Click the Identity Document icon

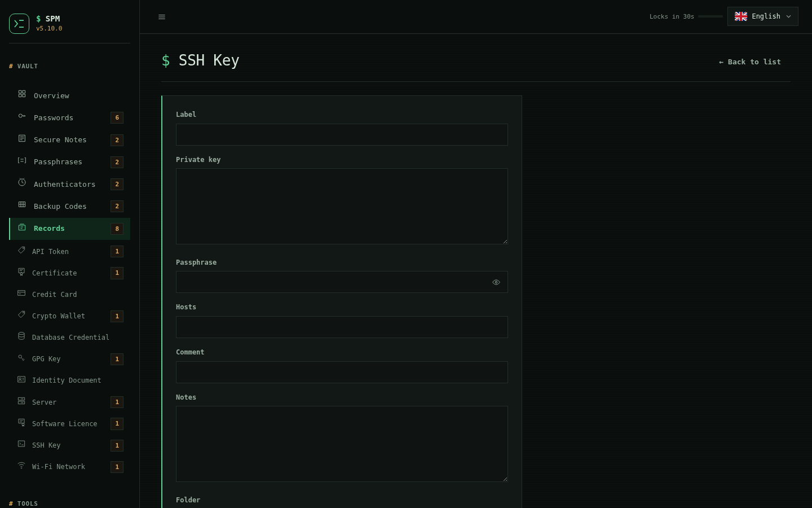click(21, 379)
